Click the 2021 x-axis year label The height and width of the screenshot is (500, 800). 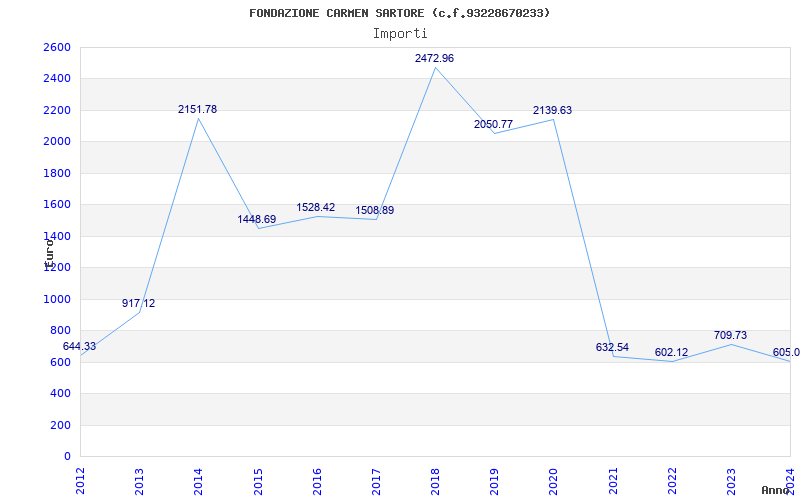pos(613,480)
